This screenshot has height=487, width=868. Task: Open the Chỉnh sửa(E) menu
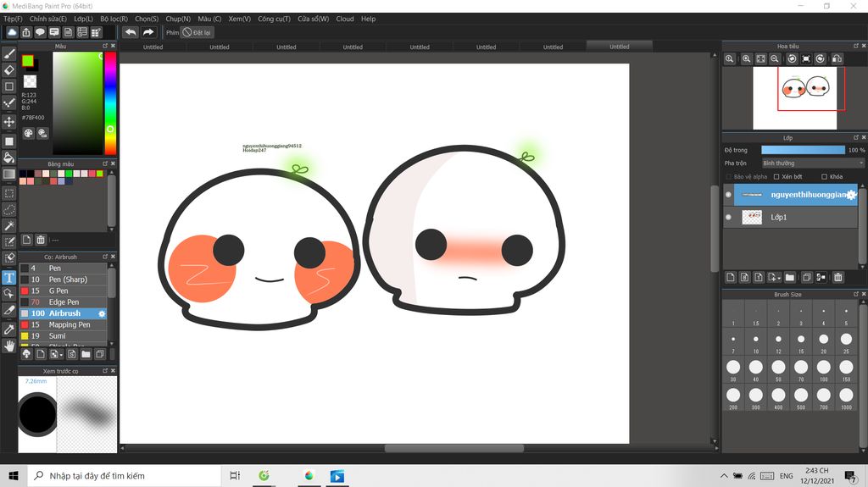pos(48,19)
